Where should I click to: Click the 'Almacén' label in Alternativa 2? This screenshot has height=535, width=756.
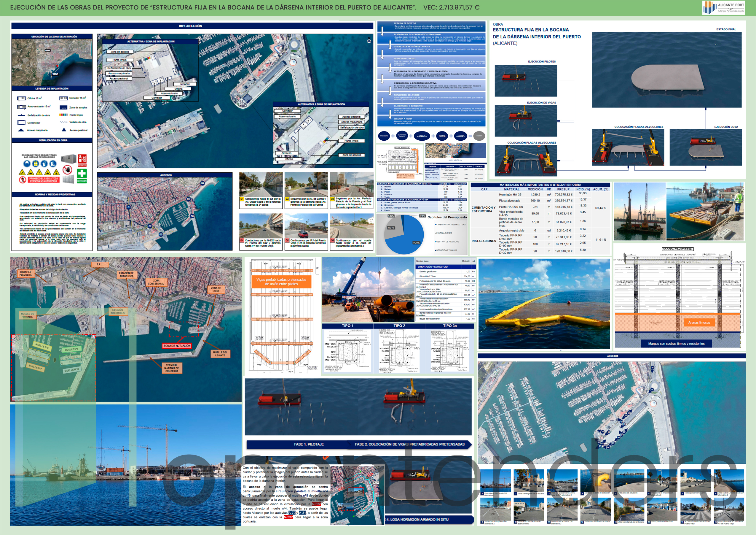[286, 153]
